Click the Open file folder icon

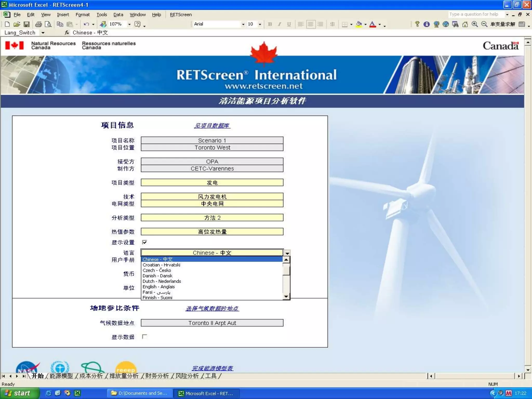coord(17,24)
